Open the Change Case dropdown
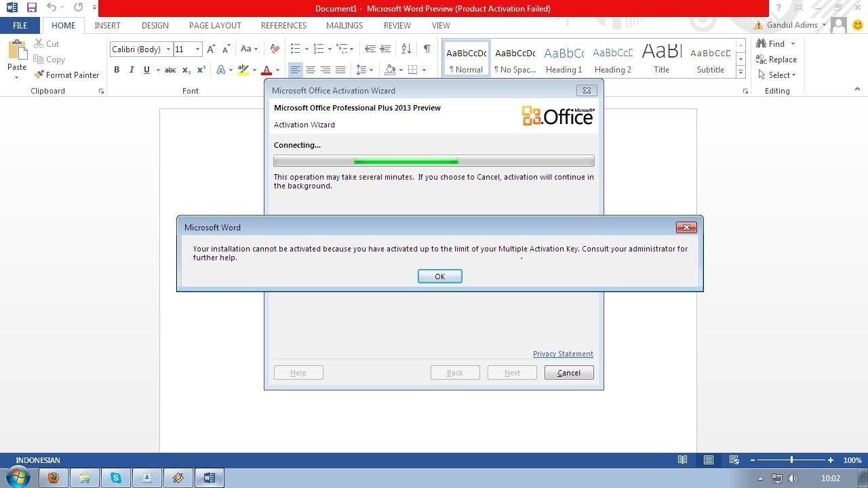This screenshot has height=488, width=868. coord(249,49)
